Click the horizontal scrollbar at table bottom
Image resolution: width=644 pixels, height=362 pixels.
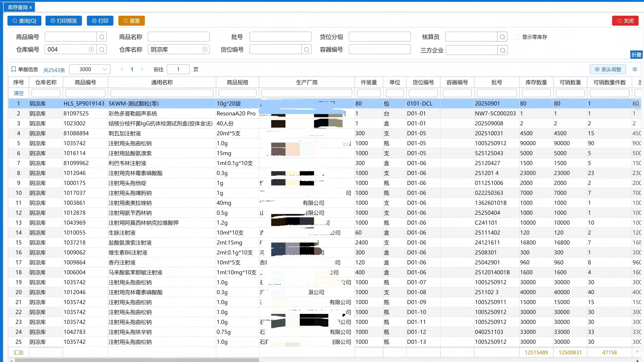137,360
